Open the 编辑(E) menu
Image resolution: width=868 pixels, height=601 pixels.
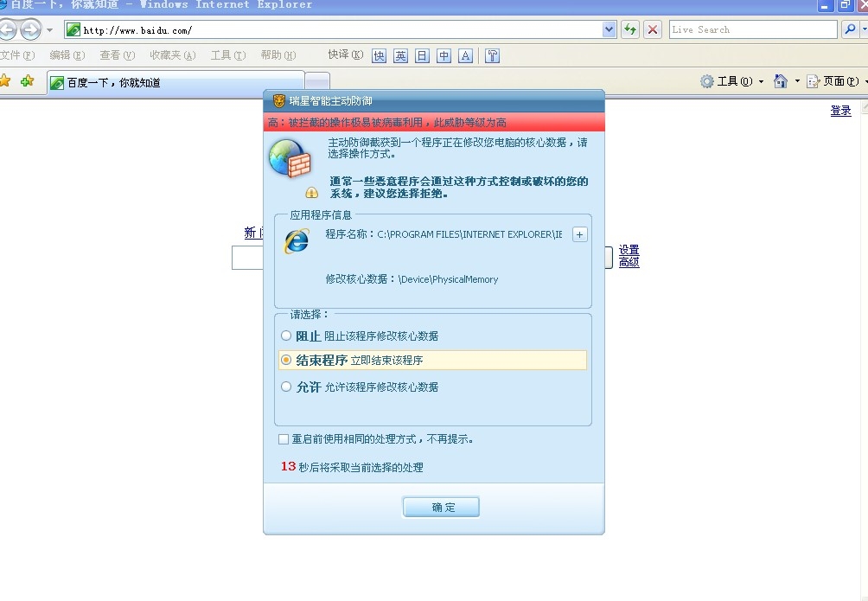[67, 54]
